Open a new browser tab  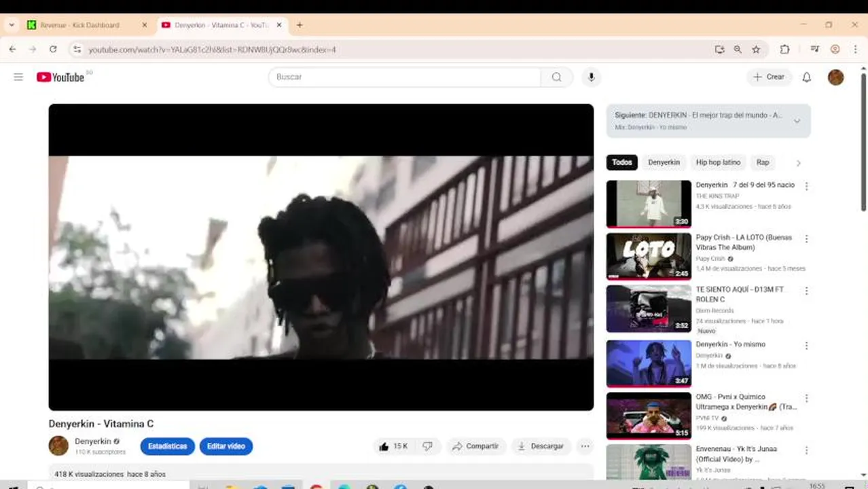pyautogui.click(x=300, y=24)
